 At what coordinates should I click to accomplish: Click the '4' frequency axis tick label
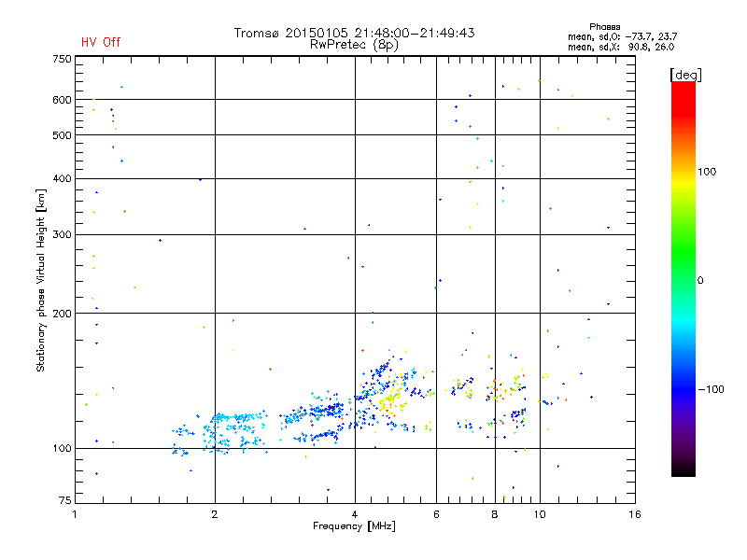(x=355, y=514)
